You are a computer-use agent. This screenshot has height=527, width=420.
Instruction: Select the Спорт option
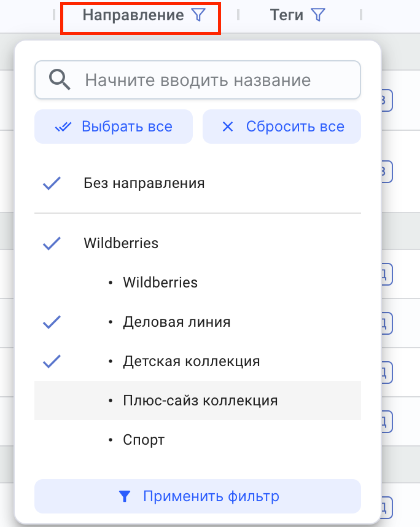pyautogui.click(x=144, y=440)
